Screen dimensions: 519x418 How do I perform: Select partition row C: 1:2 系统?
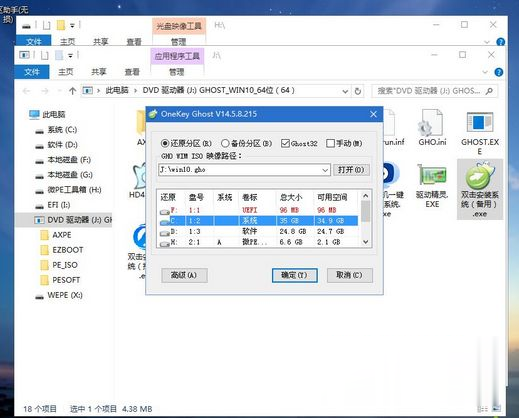[258, 221]
